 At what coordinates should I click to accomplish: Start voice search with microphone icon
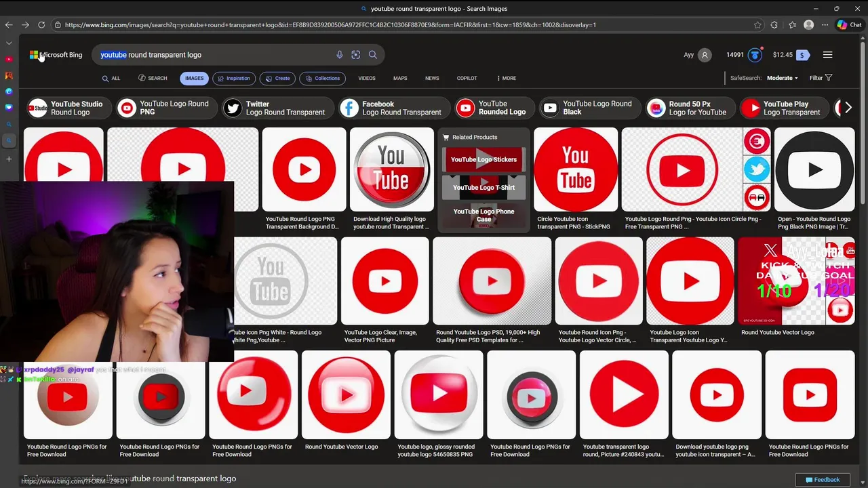(x=340, y=55)
